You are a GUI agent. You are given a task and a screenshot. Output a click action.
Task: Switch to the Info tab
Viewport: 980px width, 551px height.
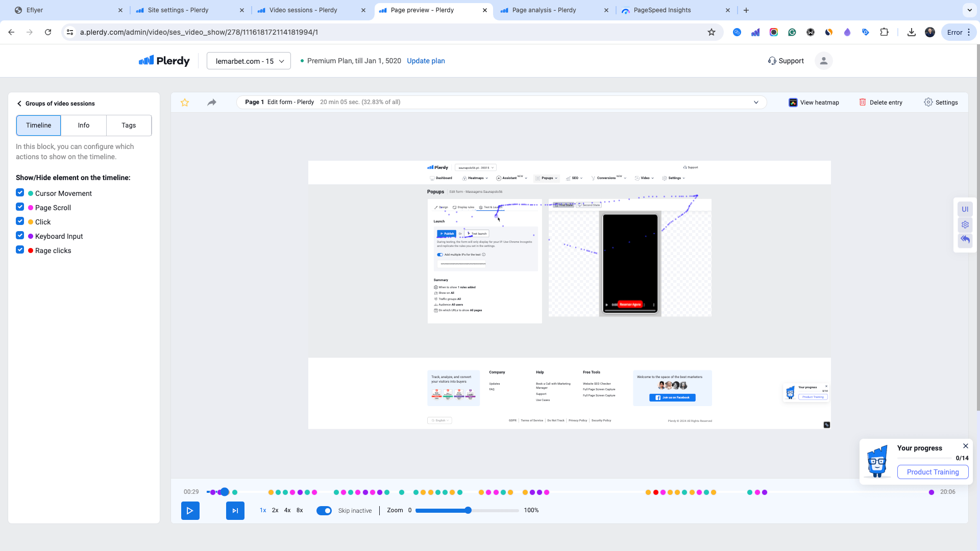click(84, 125)
